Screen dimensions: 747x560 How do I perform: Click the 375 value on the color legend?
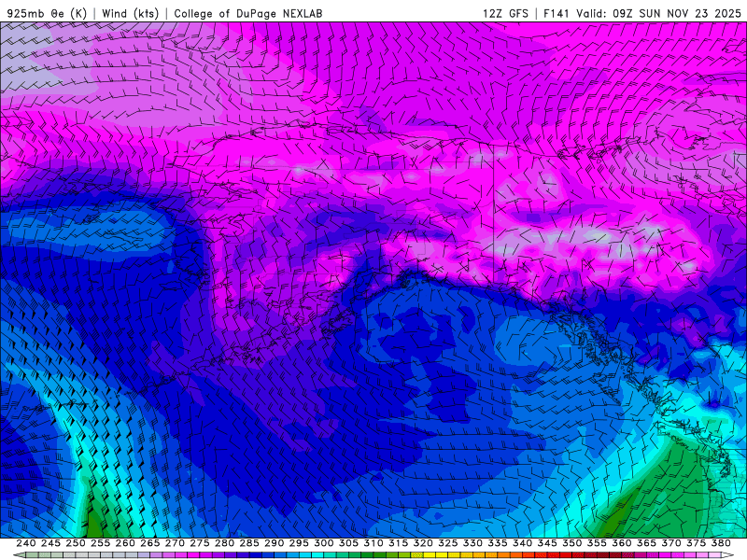click(696, 543)
